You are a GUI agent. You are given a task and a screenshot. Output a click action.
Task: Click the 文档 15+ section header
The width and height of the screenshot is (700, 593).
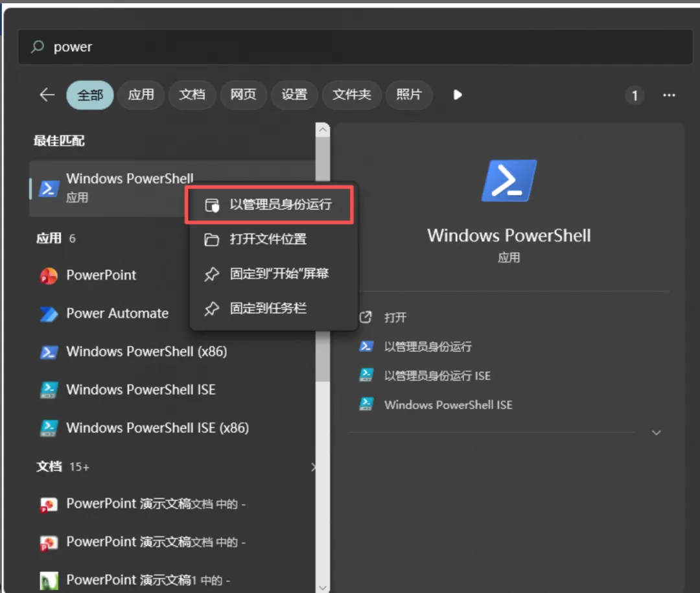pos(62,467)
